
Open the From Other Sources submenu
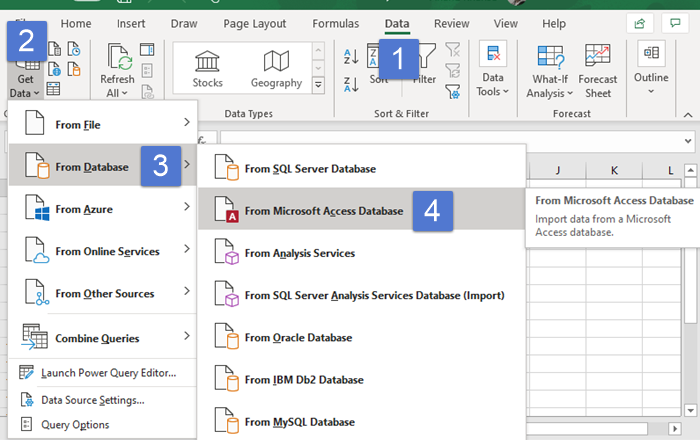coord(103,292)
